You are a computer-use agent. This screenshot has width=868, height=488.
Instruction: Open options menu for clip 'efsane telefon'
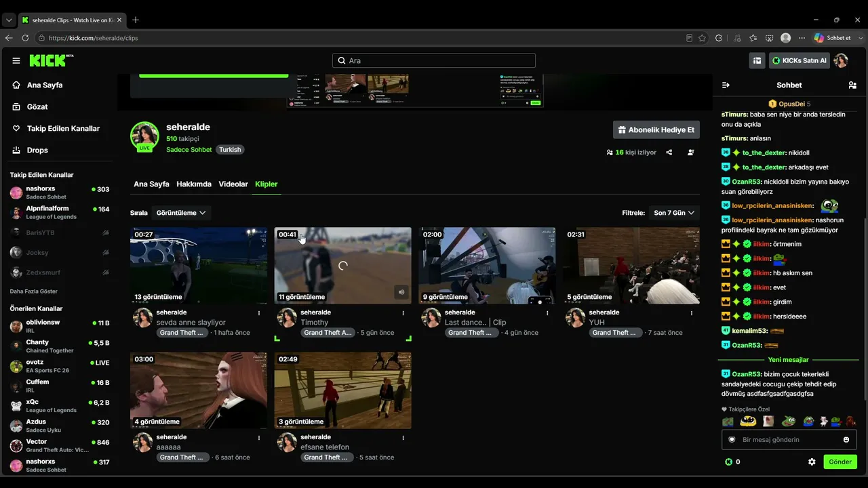tap(403, 438)
